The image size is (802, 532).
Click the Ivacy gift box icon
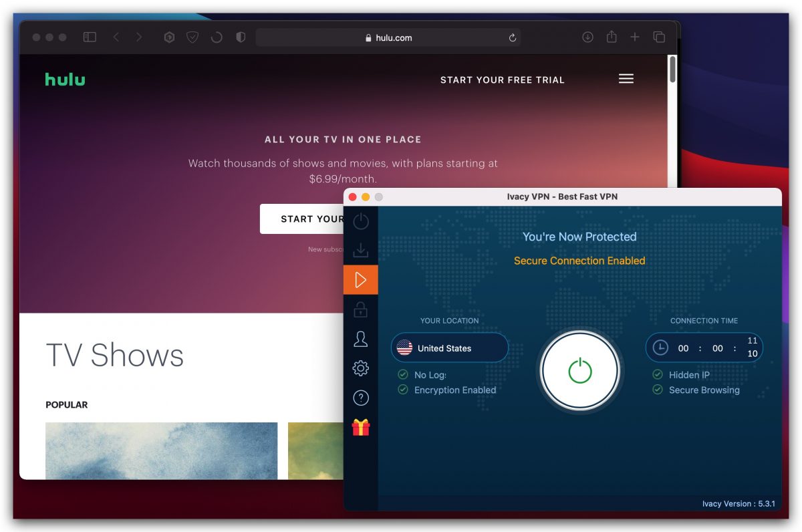[361, 427]
